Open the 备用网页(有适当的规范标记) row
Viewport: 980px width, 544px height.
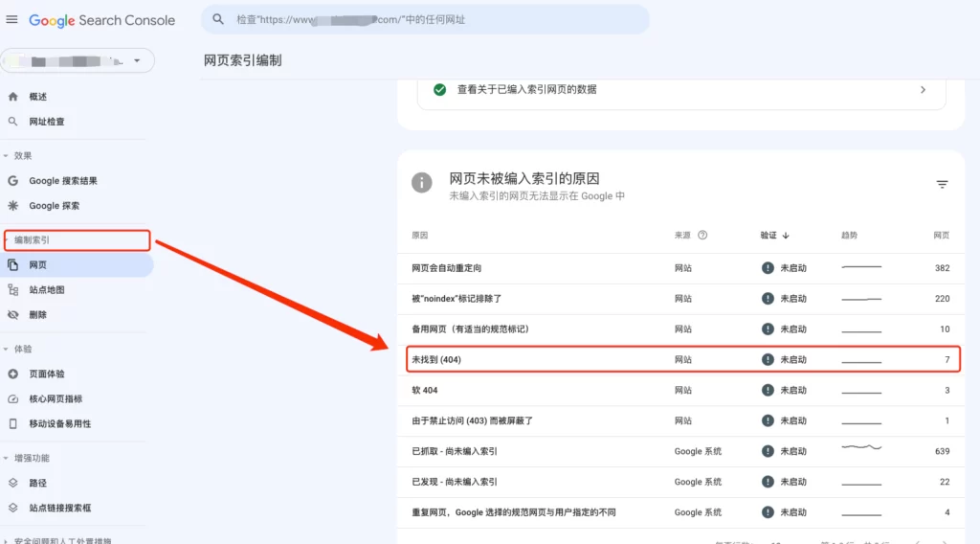pyautogui.click(x=681, y=329)
